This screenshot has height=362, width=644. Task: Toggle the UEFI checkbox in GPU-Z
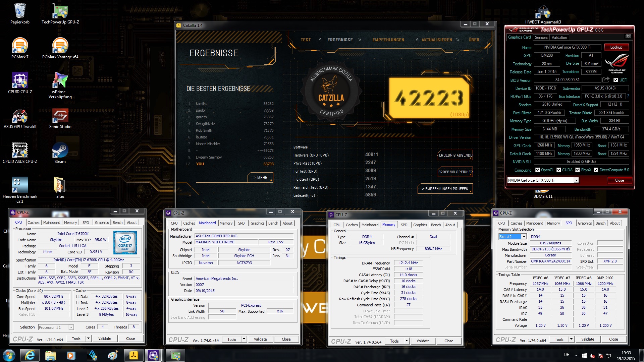[615, 80]
